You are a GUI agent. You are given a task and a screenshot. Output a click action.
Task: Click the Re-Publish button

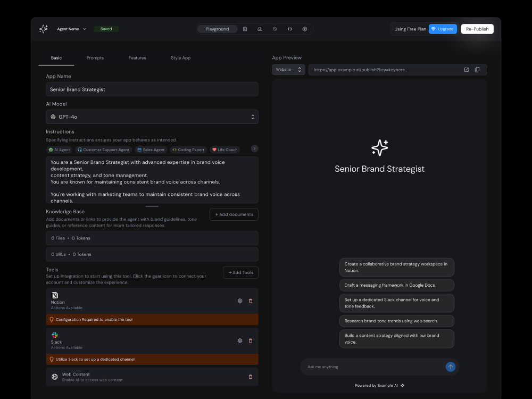477,29
